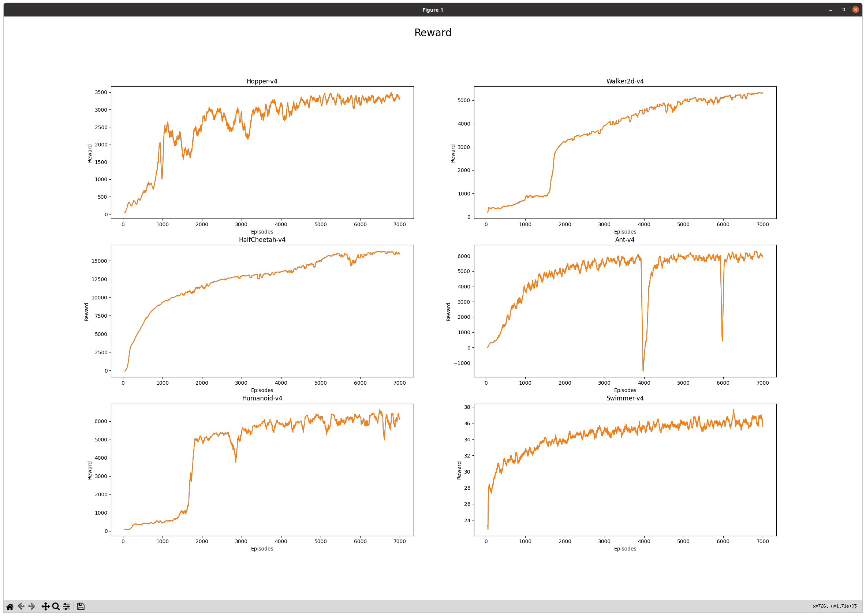Minimize the Figure 1 window
Screen dimensions: 866x616
pyautogui.click(x=831, y=10)
